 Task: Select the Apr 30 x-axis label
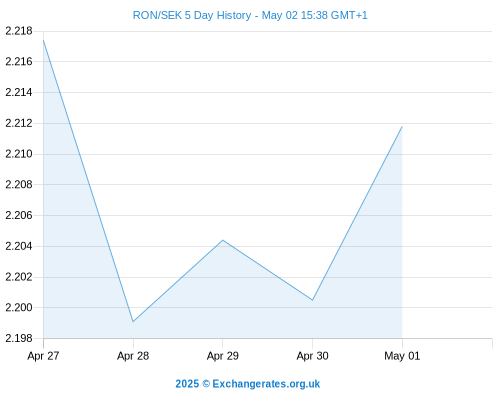[x=312, y=356]
